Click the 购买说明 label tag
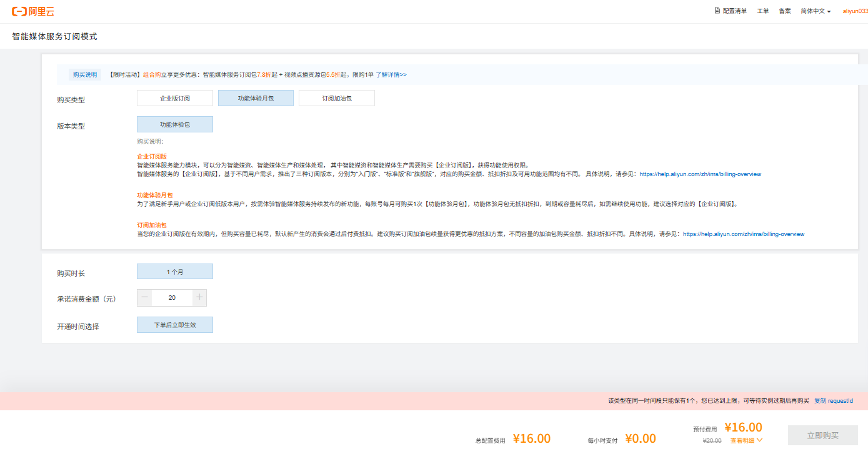Screen dimensions: 868x454 coord(85,74)
